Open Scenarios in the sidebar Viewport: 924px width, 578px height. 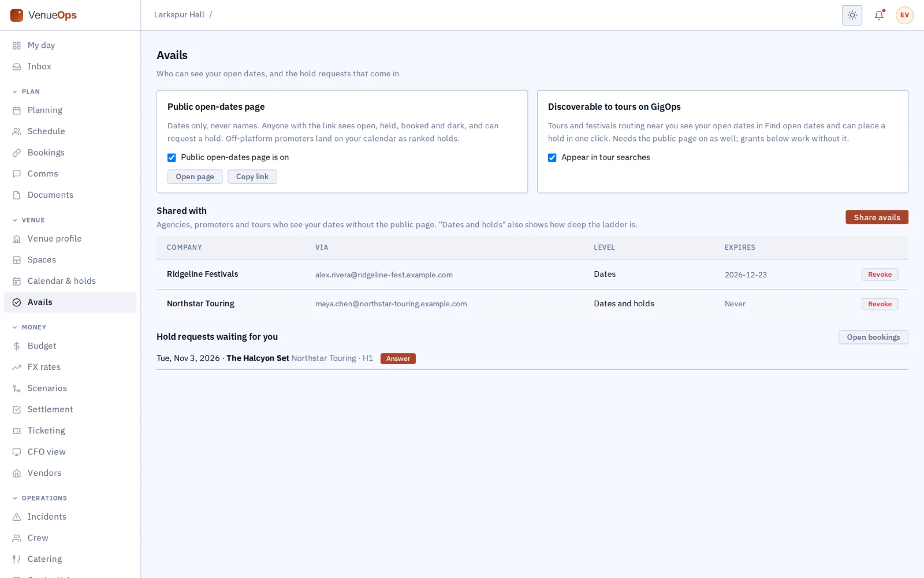coord(70,388)
